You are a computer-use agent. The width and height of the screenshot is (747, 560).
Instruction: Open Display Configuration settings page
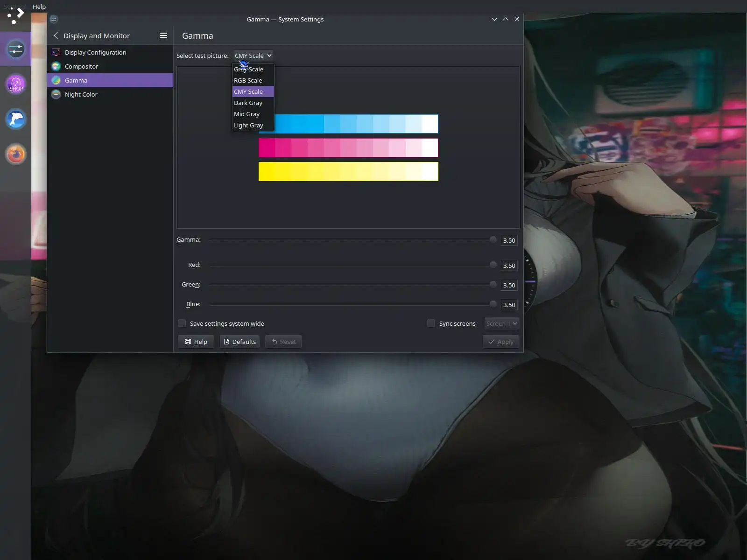click(110, 52)
